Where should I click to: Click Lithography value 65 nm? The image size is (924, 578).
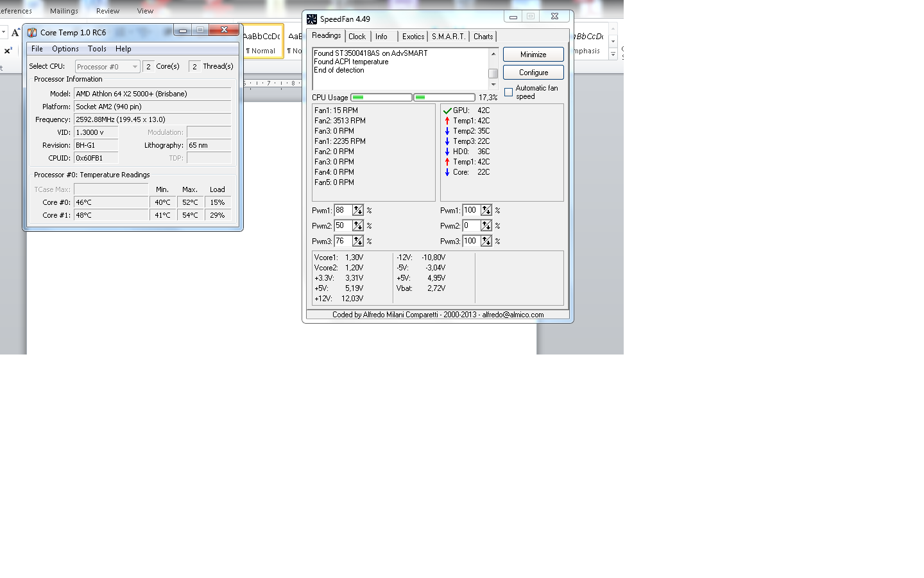(x=209, y=145)
